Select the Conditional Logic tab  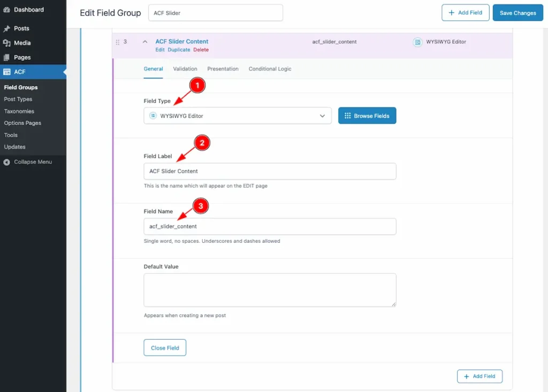click(x=270, y=69)
